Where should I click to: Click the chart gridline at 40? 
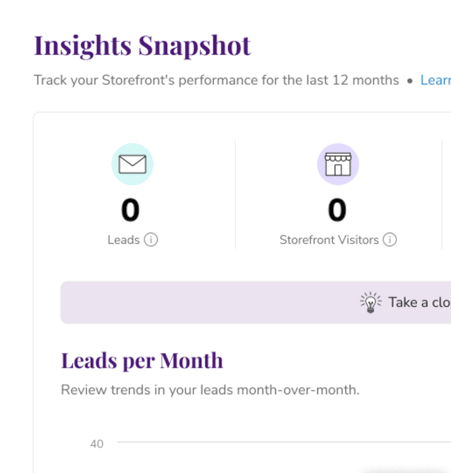tap(284, 442)
